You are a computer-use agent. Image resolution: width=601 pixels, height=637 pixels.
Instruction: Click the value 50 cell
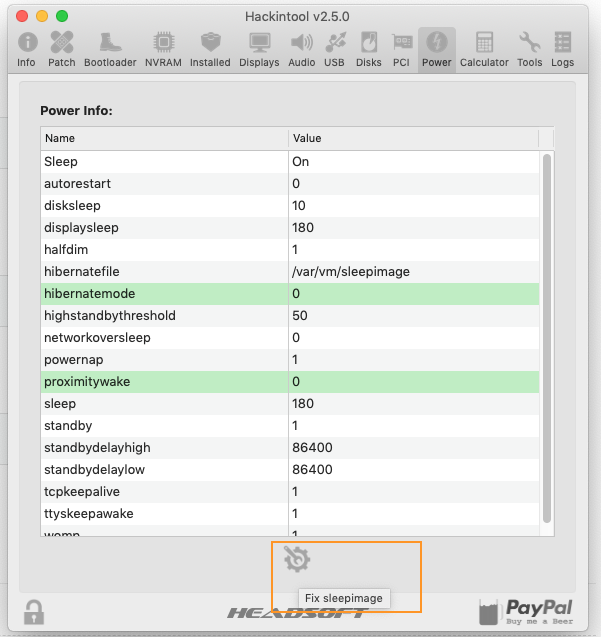click(414, 316)
